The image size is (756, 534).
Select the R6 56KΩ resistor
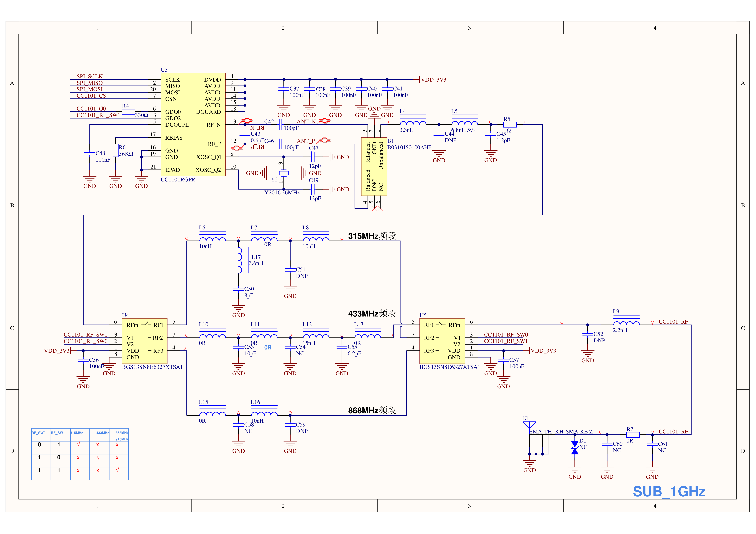click(116, 150)
